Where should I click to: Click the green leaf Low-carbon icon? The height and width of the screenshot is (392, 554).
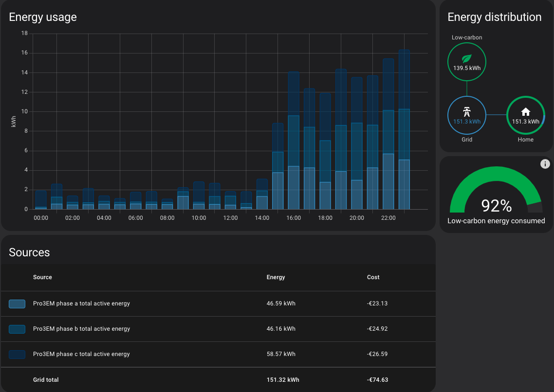[x=466, y=58]
